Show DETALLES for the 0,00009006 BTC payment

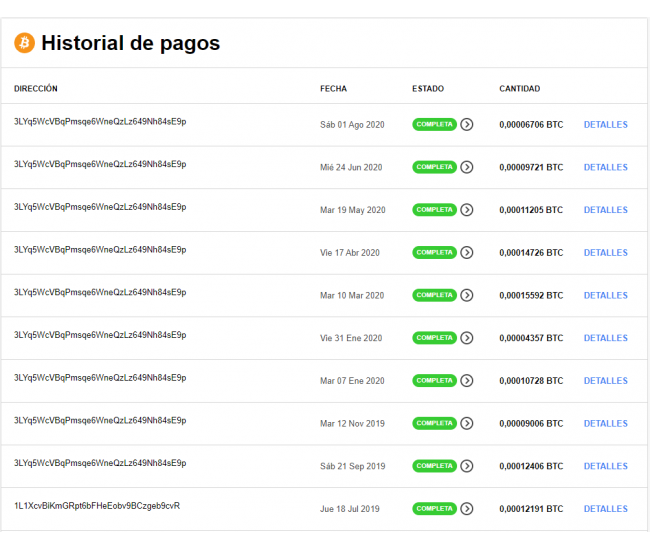pyautogui.click(x=606, y=423)
